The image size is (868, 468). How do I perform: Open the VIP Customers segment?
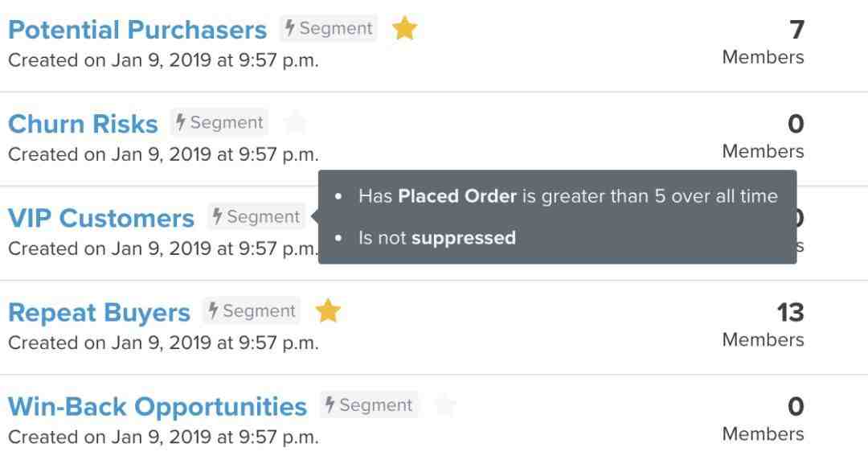pos(101,218)
